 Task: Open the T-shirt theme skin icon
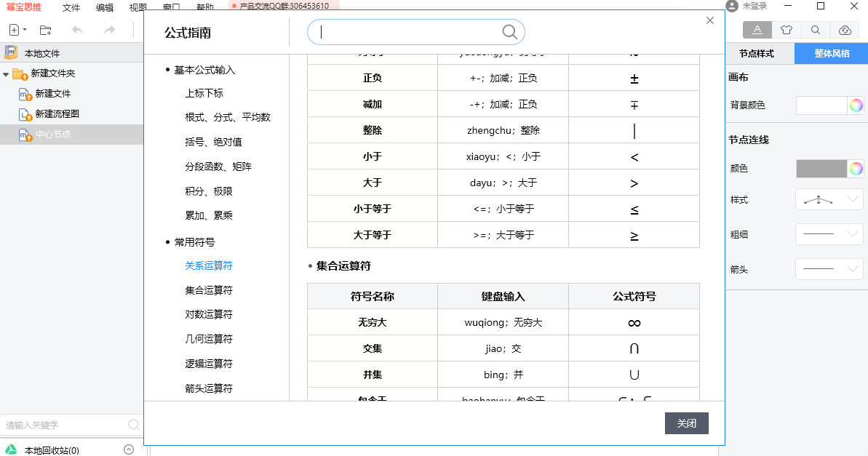(787, 30)
